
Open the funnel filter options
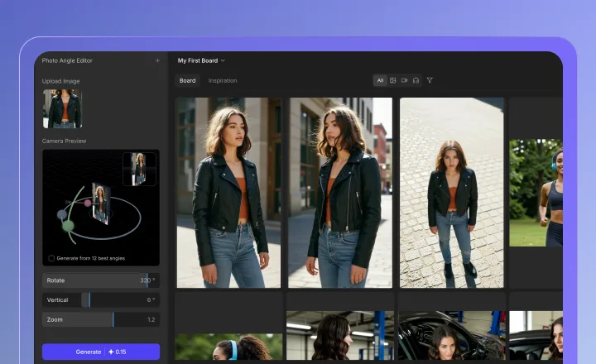430,80
